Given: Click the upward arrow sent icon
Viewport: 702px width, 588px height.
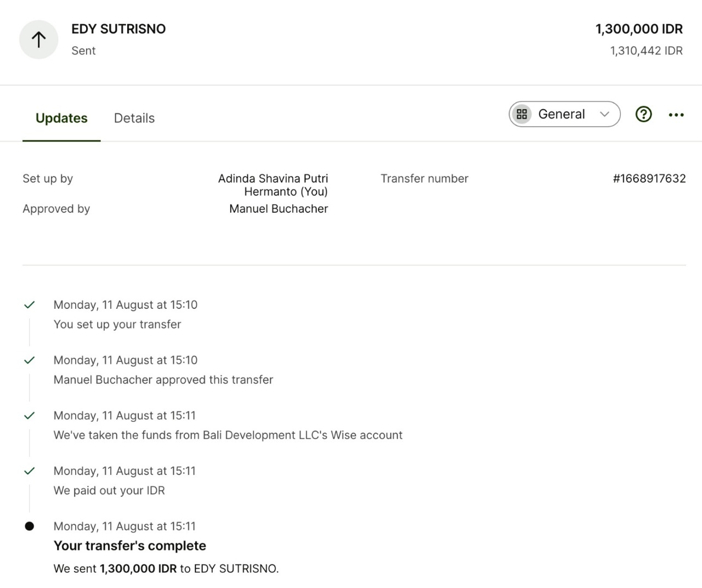Looking at the screenshot, I should [38, 39].
